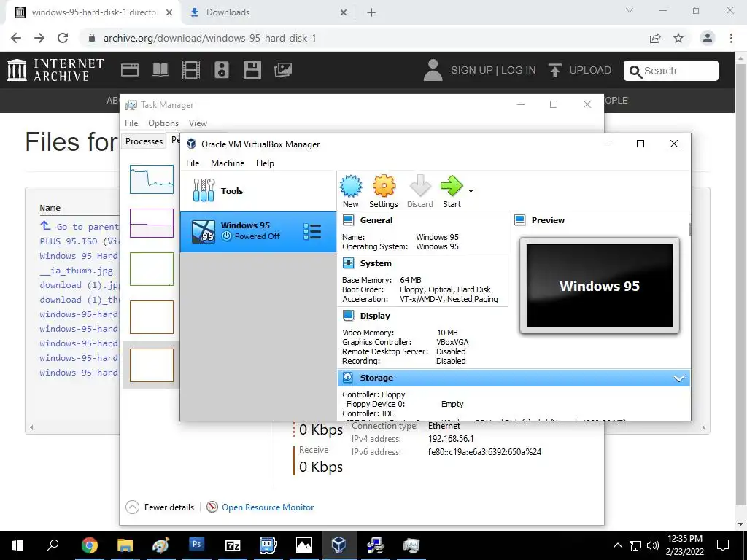Click the browser address bar URL
This screenshot has height=560, width=747.
point(209,38)
